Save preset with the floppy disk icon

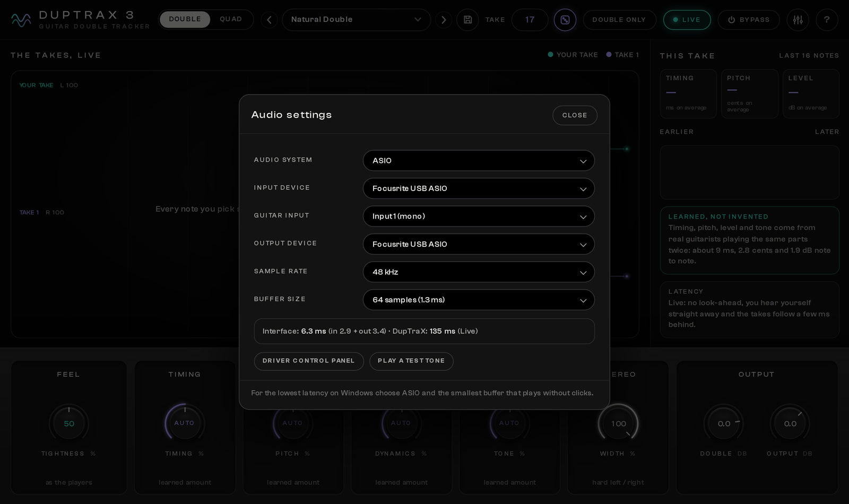pyautogui.click(x=467, y=20)
